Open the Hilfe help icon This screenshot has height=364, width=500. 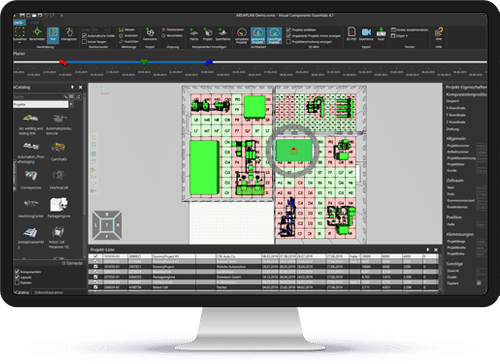pyautogui.click(x=439, y=34)
